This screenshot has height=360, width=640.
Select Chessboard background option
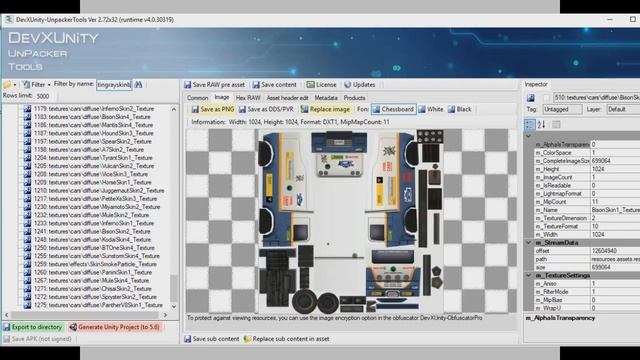(393, 109)
